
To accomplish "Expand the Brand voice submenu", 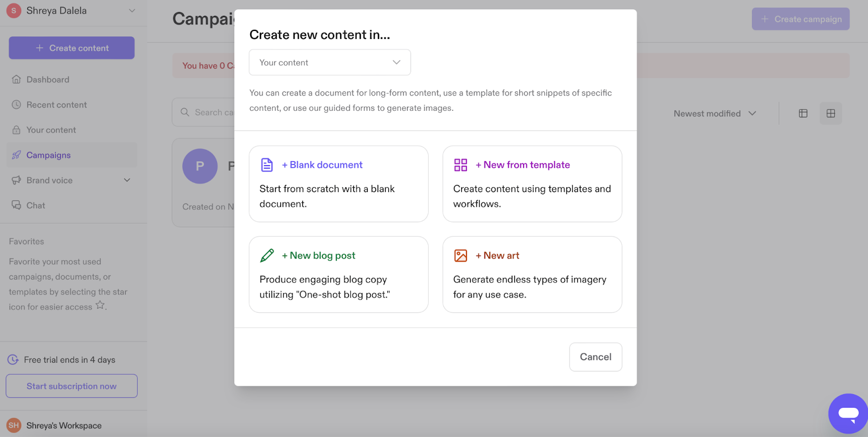I will 127,180.
